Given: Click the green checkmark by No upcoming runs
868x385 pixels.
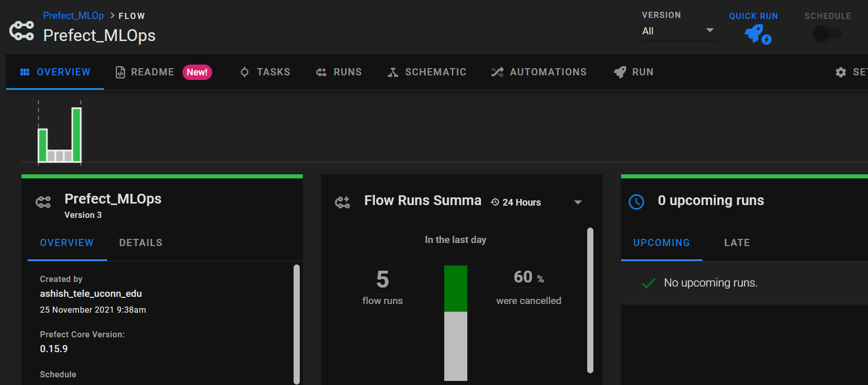Looking at the screenshot, I should coord(649,283).
